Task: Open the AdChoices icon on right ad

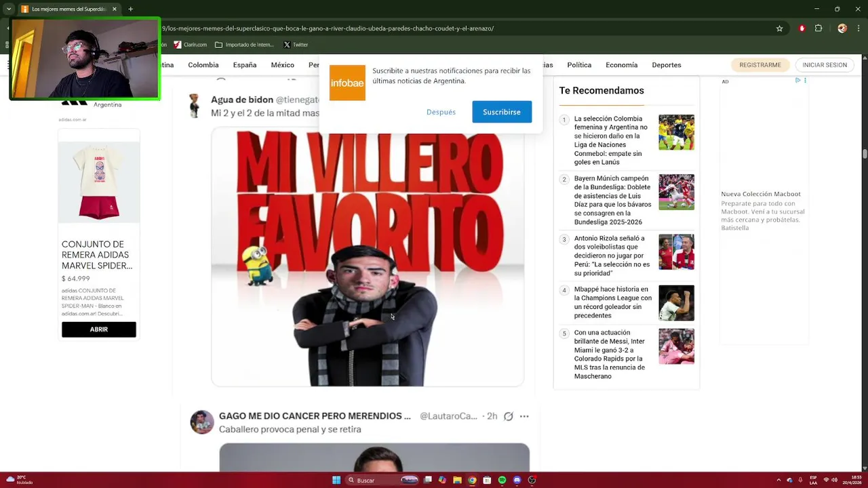Action: 798,81
